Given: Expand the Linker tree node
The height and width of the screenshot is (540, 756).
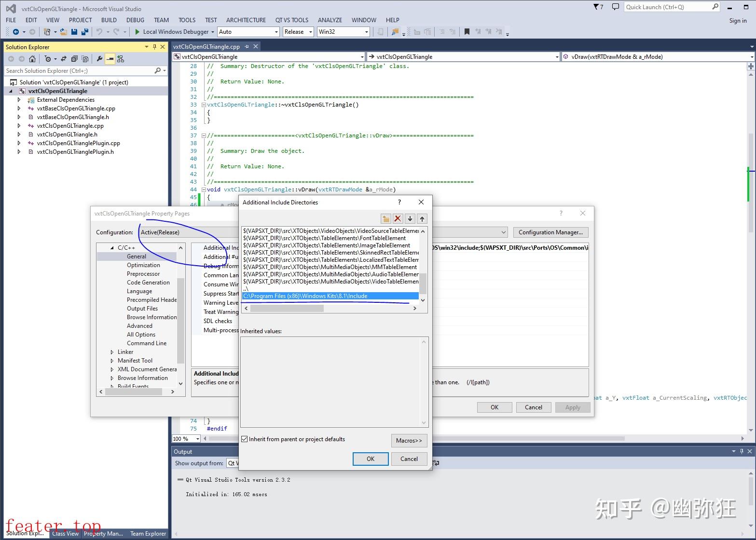Looking at the screenshot, I should 112,352.
